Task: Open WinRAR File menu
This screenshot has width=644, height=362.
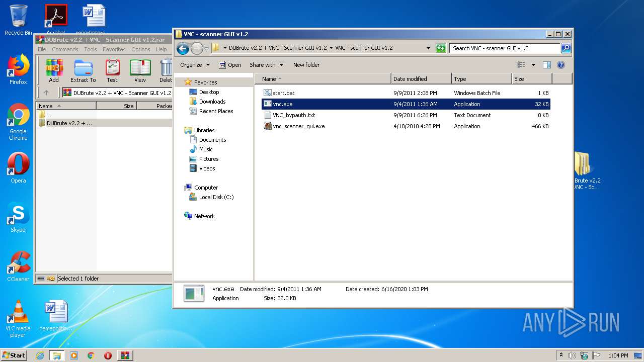Action: pyautogui.click(x=42, y=49)
